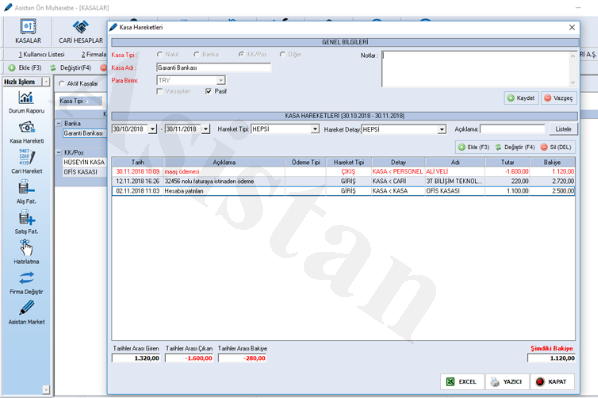Open the Hareket Detay HEPSİ dropdown

[442, 130]
